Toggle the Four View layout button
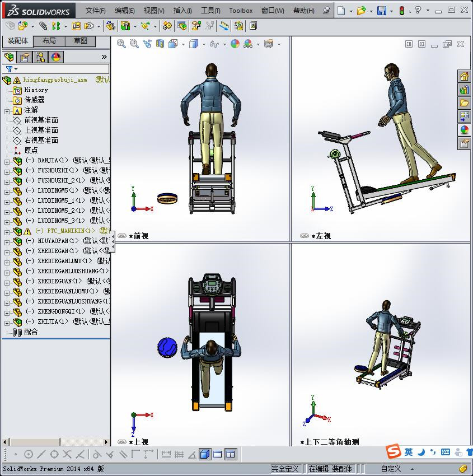This screenshot has height=476, width=473. [231, 454]
